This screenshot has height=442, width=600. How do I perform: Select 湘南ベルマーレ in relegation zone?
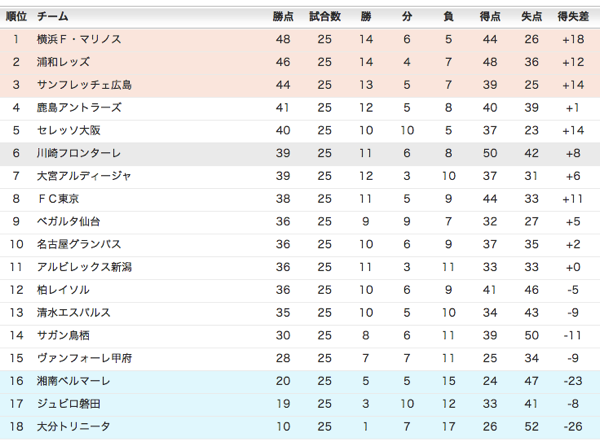pyautogui.click(x=73, y=381)
